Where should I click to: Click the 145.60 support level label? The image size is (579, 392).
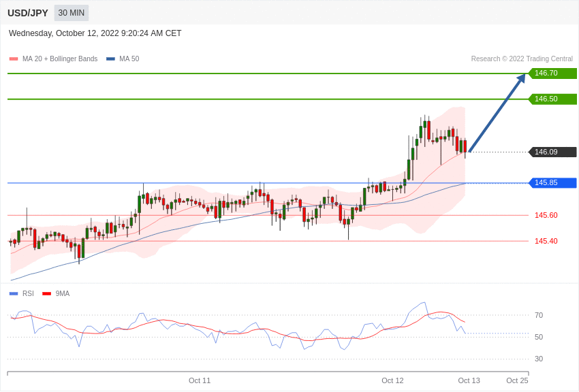click(546, 215)
